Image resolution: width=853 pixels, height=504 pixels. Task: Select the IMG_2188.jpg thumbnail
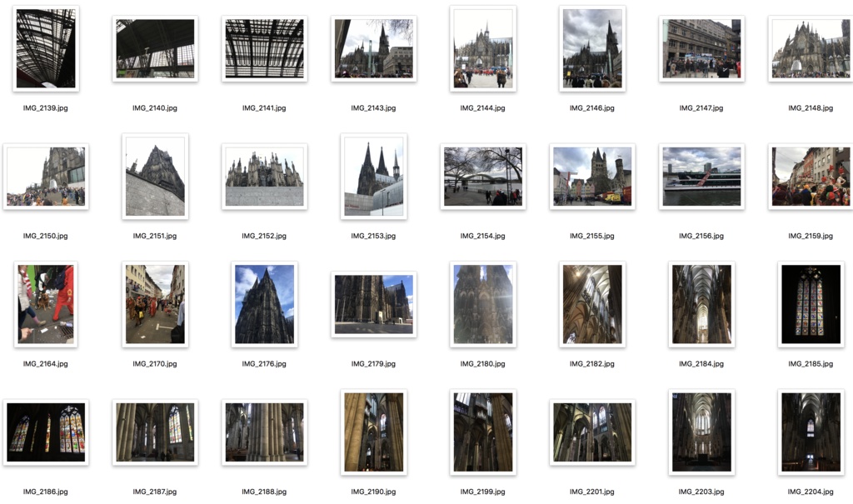[x=264, y=432]
